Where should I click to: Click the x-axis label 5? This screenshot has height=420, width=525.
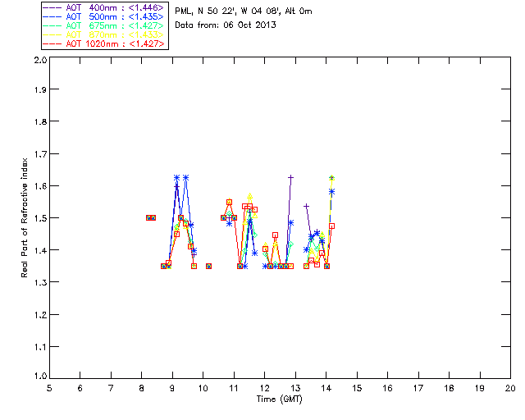tap(49, 388)
